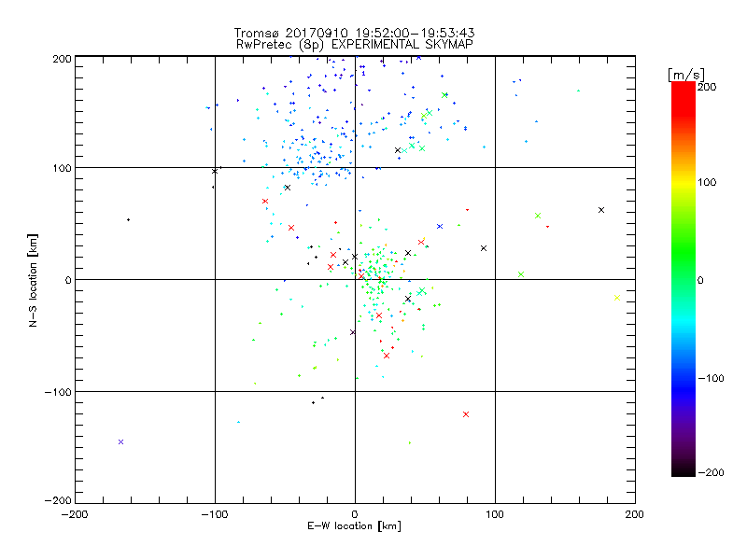The width and height of the screenshot is (747, 560).
Task: Click the x-axis '100' tick label
Action: coord(495,514)
